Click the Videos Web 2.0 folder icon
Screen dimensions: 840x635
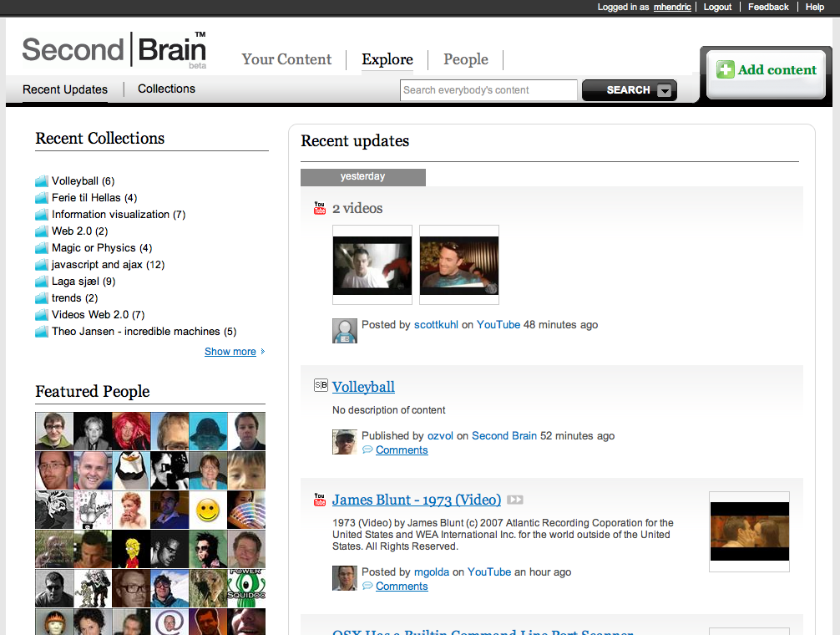(x=42, y=314)
